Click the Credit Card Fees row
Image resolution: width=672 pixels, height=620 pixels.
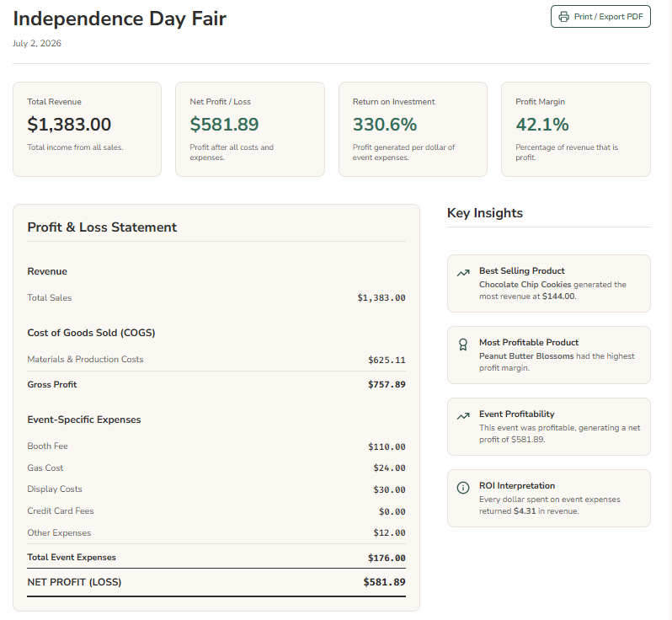pyautogui.click(x=216, y=511)
